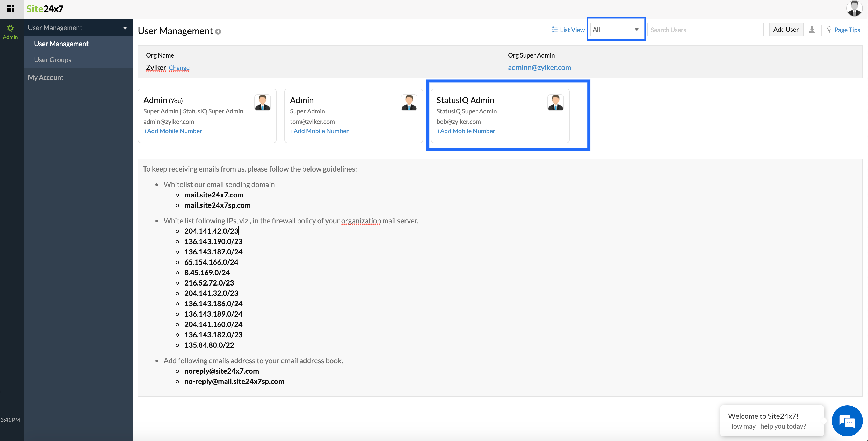The image size is (868, 441).
Task: Select User Management submenu item
Action: pos(61,44)
